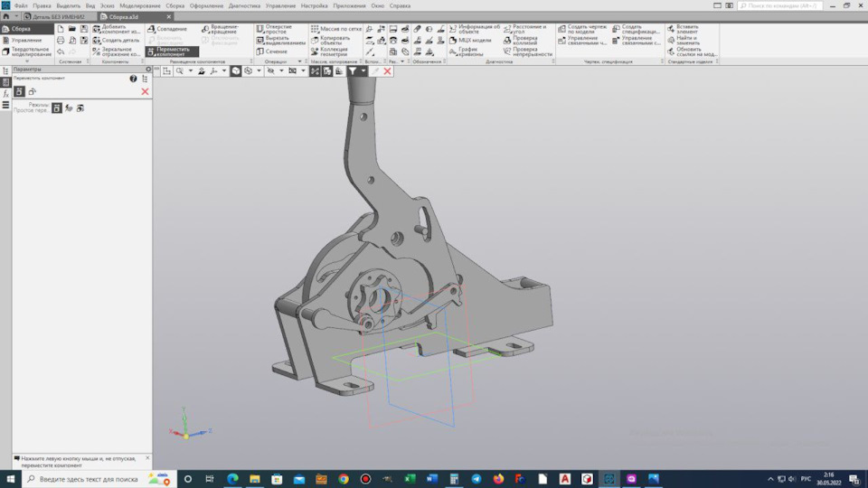Select Зеркальное отражение компонентов tool
Viewport: 868px width, 488px height.
(117, 52)
